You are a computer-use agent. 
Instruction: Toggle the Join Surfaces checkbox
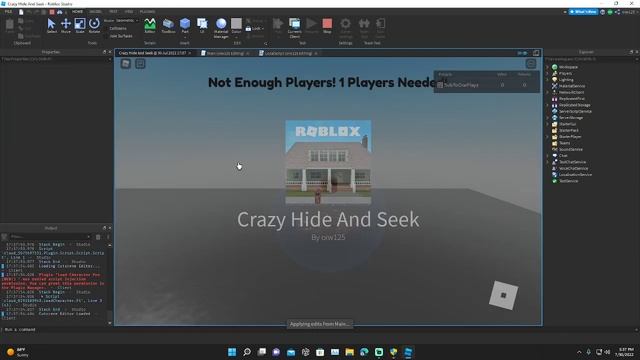106,36
